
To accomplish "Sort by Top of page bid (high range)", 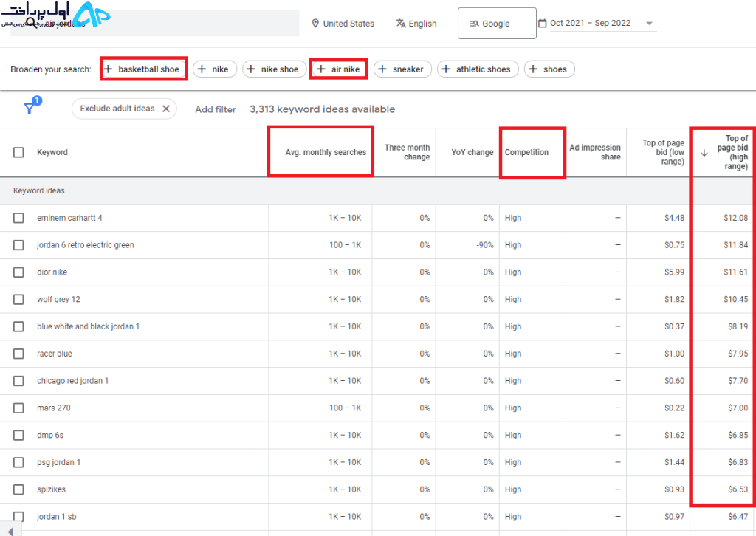I will click(x=732, y=152).
